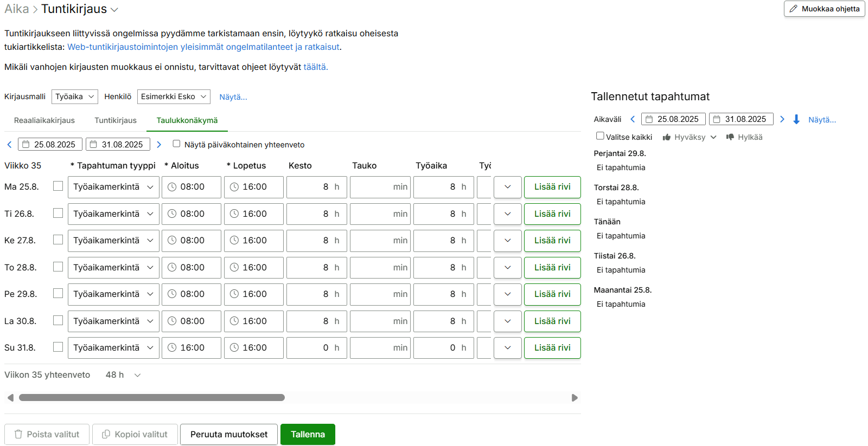This screenshot has height=446, width=868.
Task: Switch to the Reaaliaikakirjaus tab
Action: (44, 120)
